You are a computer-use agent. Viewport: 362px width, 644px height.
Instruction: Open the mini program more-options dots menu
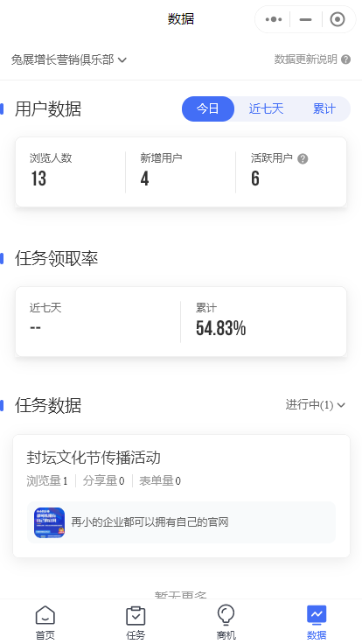(x=274, y=19)
